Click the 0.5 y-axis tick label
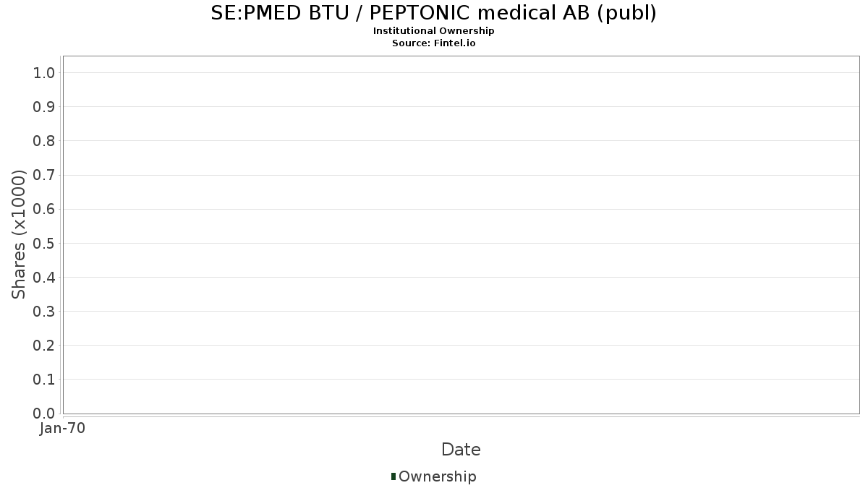This screenshot has height=488, width=868. [44, 244]
